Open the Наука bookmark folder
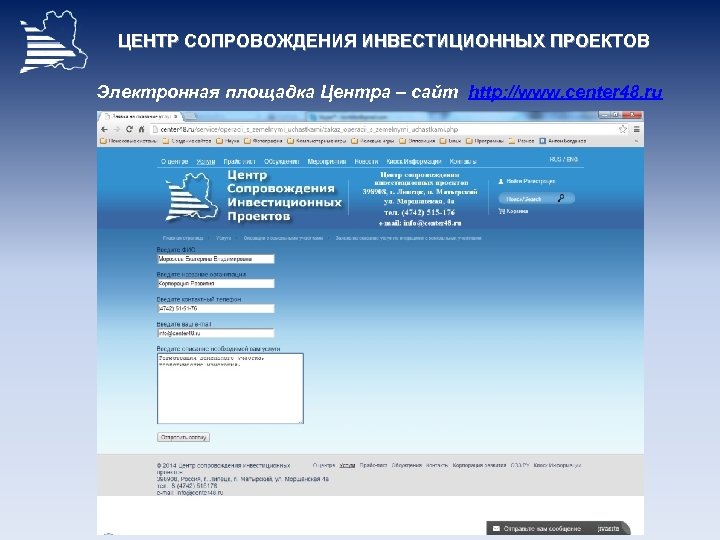The width and height of the screenshot is (720, 540). 228,141
